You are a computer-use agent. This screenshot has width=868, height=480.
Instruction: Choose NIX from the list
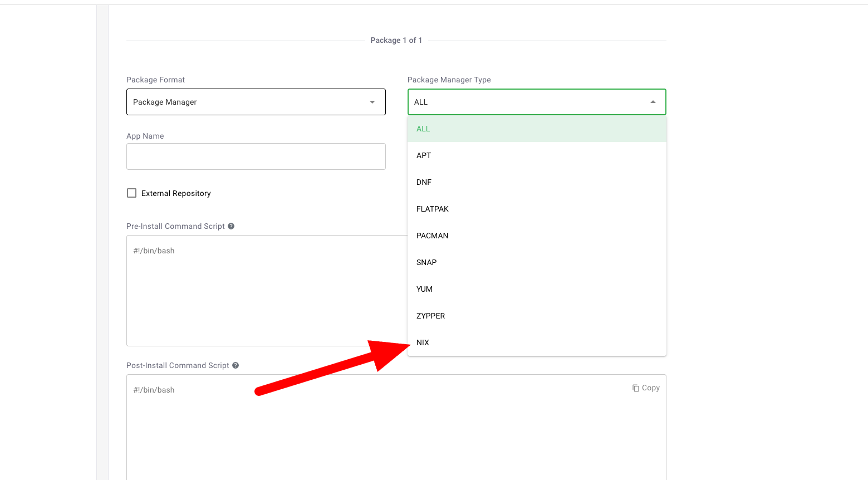(537, 342)
